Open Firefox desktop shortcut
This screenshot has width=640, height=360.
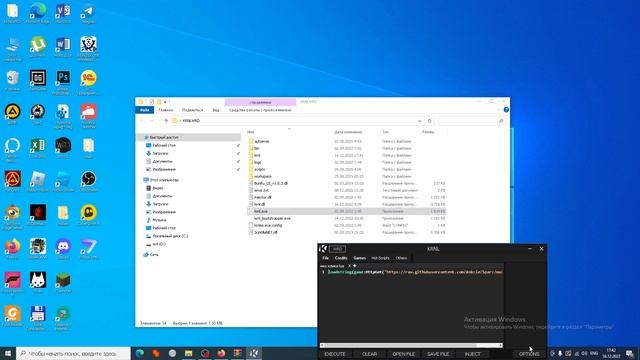pos(12,249)
